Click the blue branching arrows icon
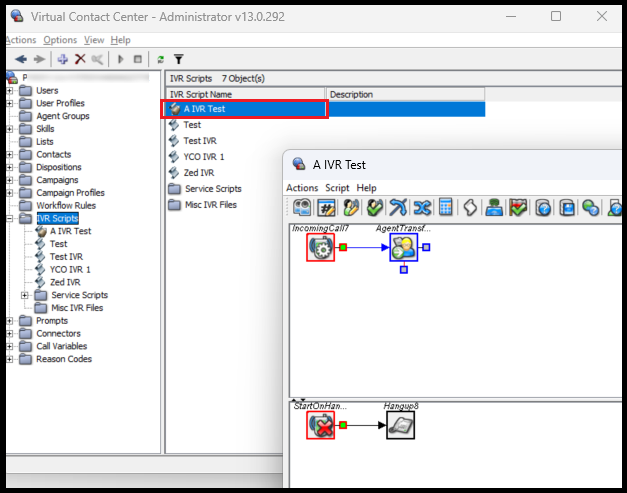Image resolution: width=627 pixels, height=493 pixels. tap(398, 208)
